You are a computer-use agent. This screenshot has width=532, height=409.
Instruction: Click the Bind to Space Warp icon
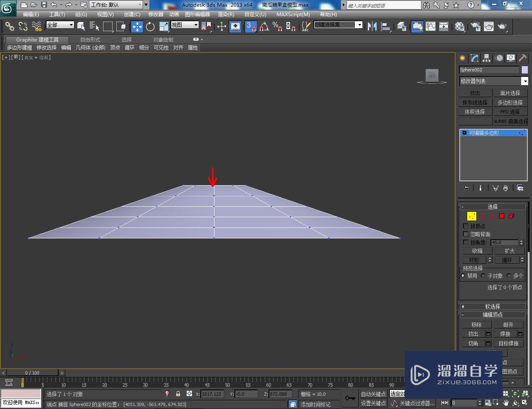pyautogui.click(x=37, y=27)
